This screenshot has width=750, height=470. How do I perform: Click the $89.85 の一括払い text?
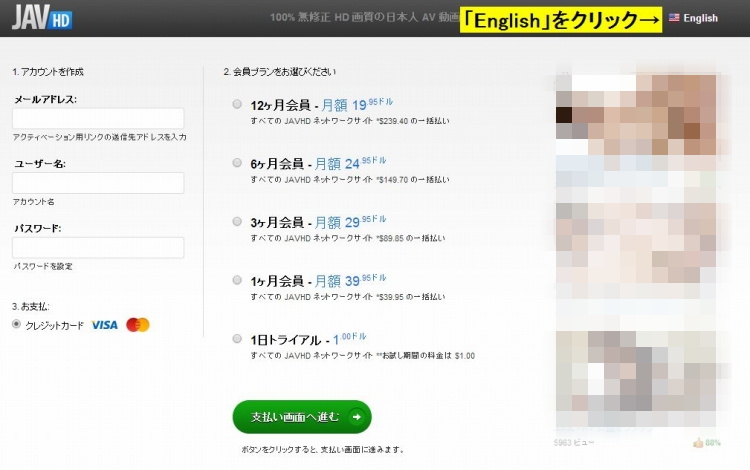410,238
